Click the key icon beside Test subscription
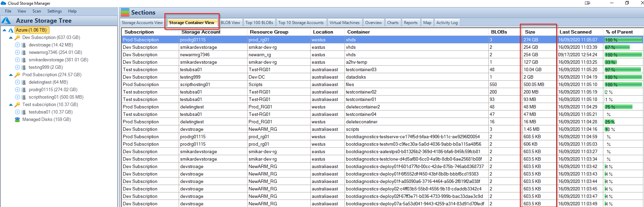The height and width of the screenshot is (207, 644). 17,105
